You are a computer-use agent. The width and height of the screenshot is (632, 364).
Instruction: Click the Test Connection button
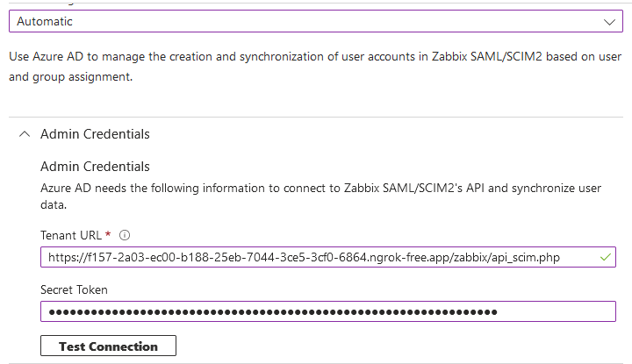(x=108, y=346)
